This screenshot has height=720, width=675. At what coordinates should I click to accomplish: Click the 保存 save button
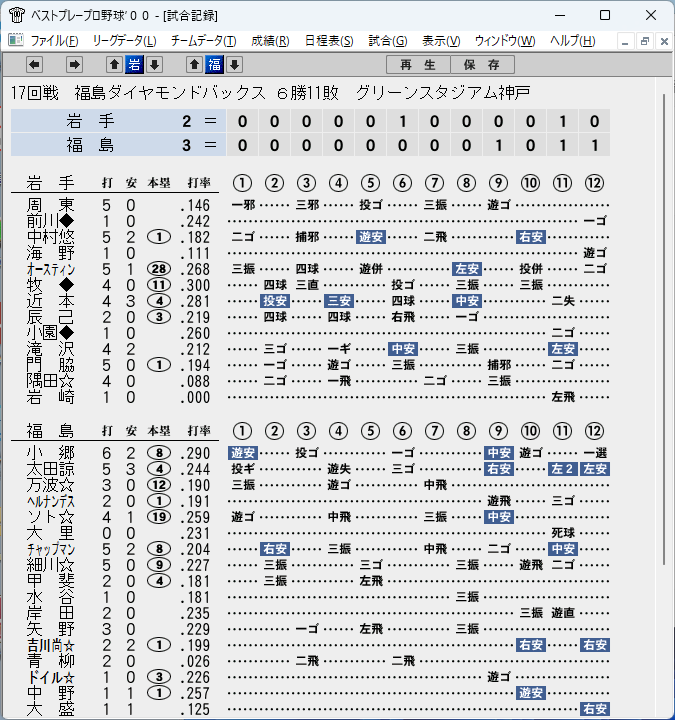[x=482, y=65]
